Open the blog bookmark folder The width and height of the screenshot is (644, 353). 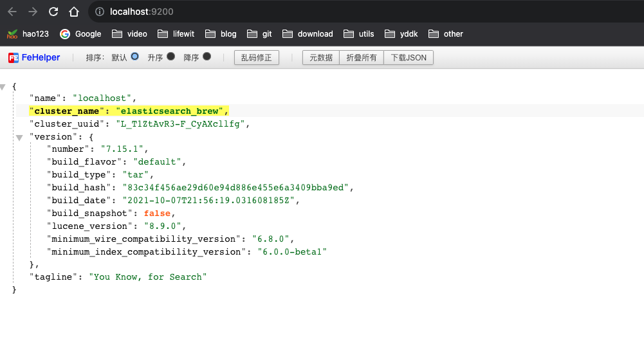click(221, 34)
